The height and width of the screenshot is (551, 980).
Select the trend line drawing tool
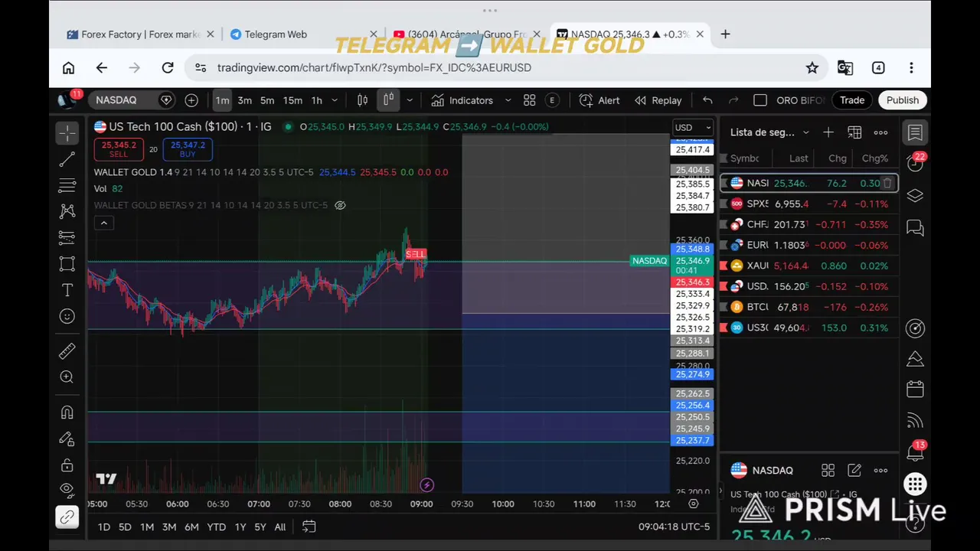click(x=67, y=159)
